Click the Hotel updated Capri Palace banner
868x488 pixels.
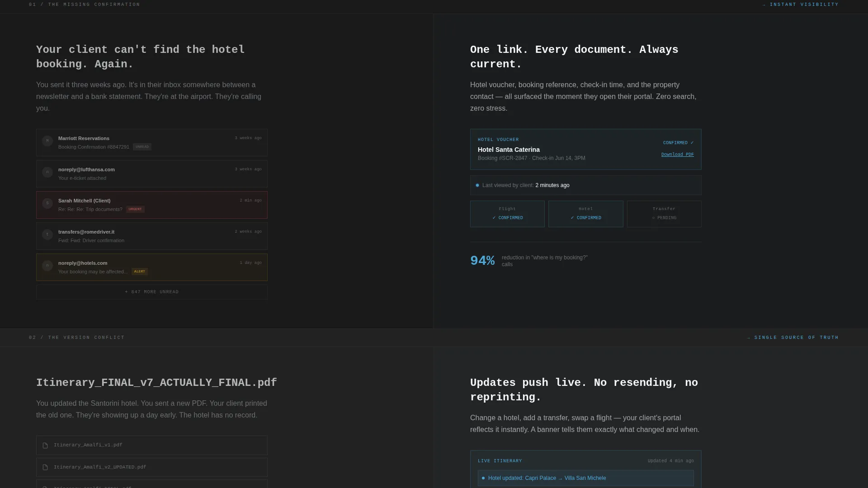click(x=585, y=478)
